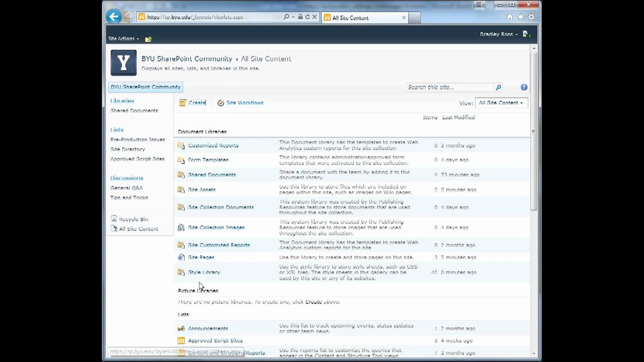Click the Site Pages library icon
Viewport: 644px width, 362px height.
pos(181,257)
